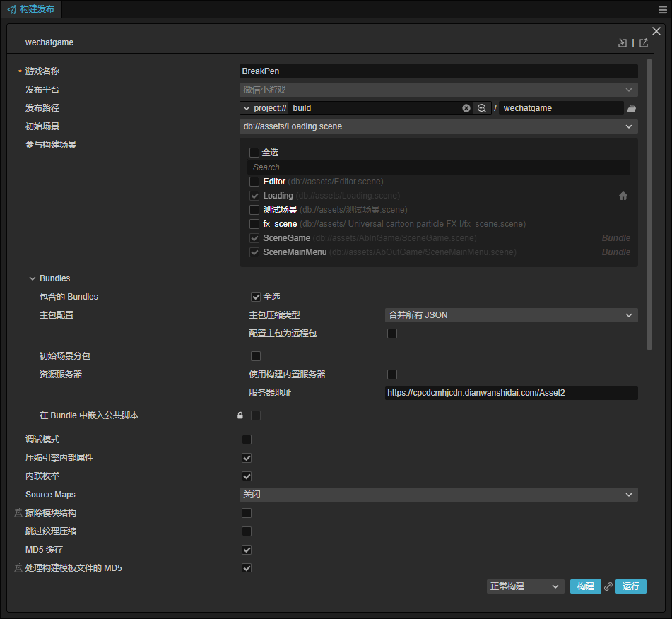The image size is (672, 619).
Task: Enable 跳过纹理压缩 checkbox
Action: [247, 531]
